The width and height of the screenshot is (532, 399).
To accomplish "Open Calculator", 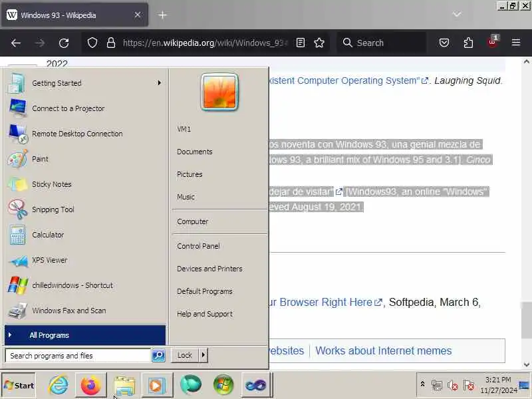I will 85,235.
